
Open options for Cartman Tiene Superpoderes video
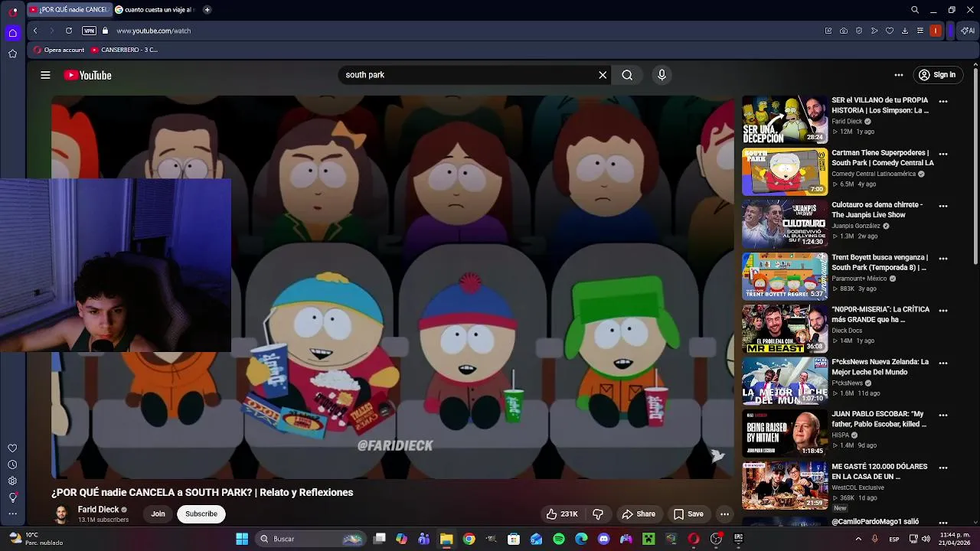(x=943, y=154)
